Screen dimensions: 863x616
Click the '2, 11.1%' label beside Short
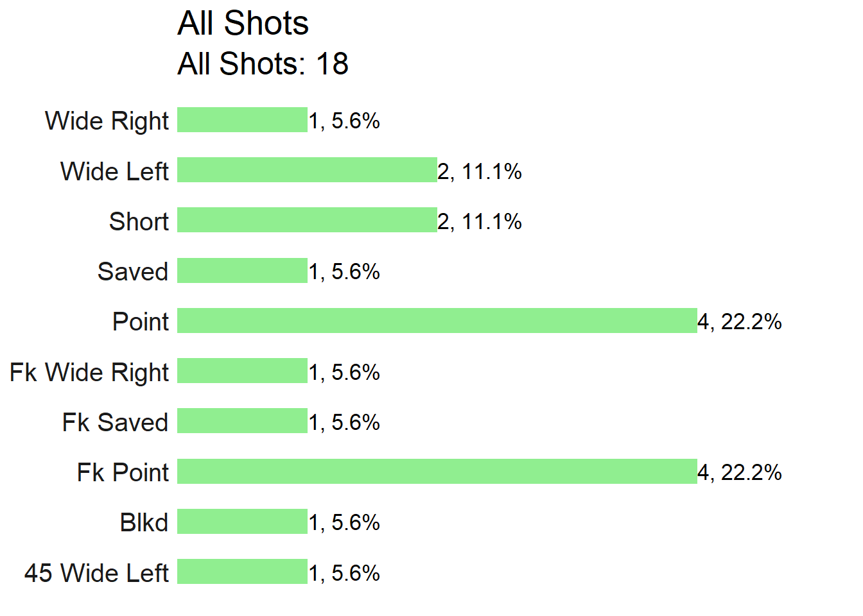point(480,222)
